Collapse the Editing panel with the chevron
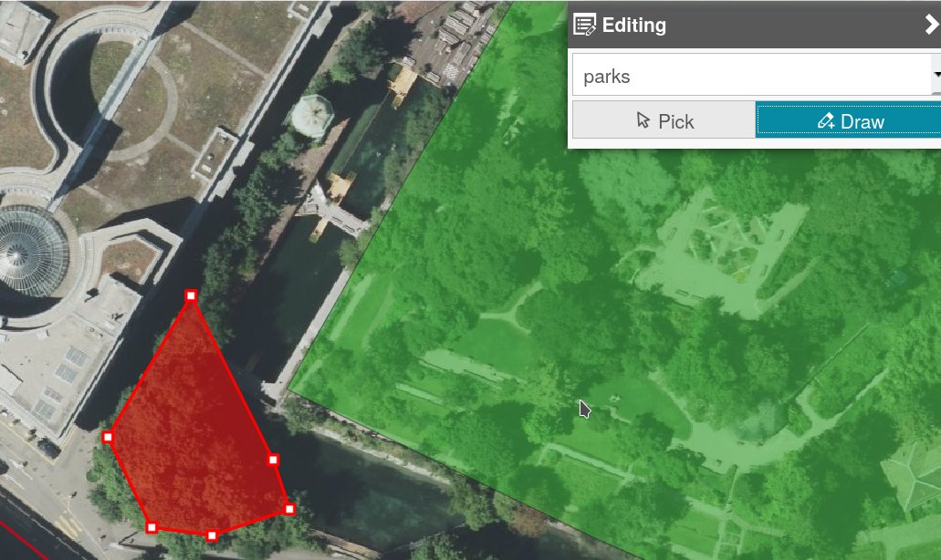The height and width of the screenshot is (560, 941). [931, 25]
